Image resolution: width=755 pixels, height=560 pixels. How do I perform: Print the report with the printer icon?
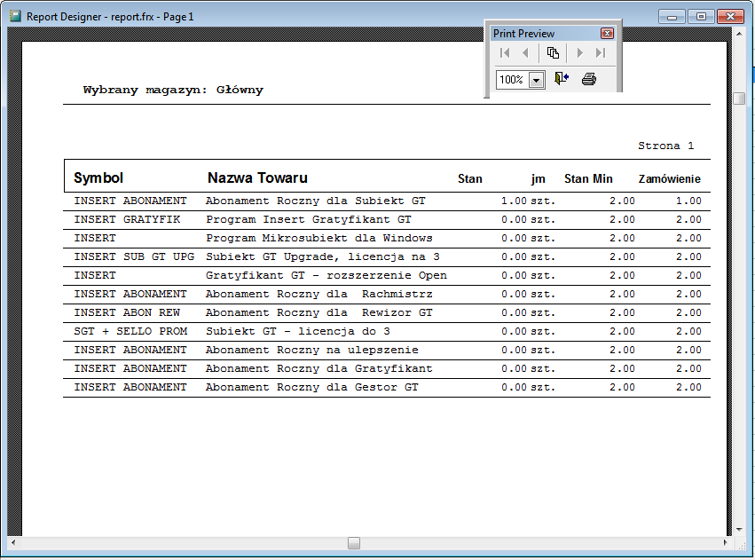[x=589, y=78]
